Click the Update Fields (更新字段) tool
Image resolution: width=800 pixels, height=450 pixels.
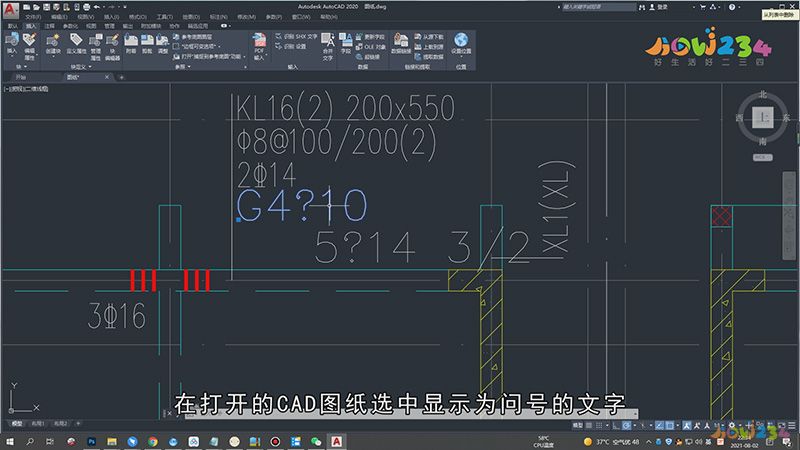370,37
